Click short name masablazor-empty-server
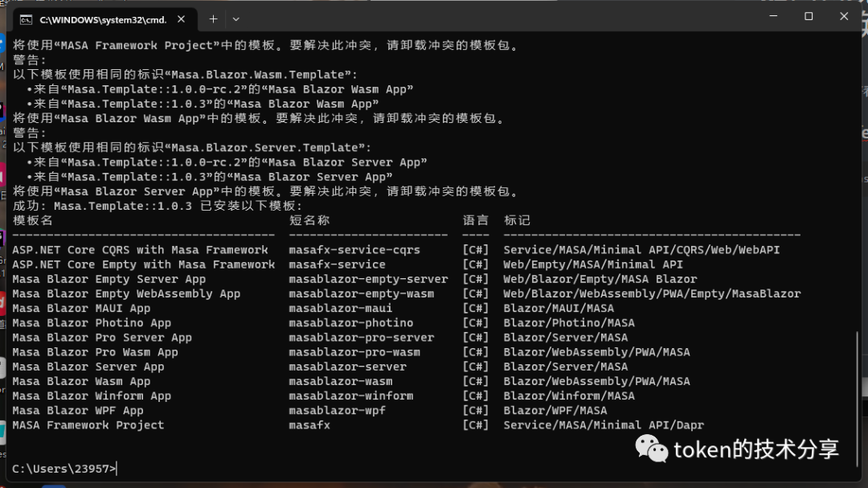This screenshot has height=488, width=868. pyautogui.click(x=368, y=279)
